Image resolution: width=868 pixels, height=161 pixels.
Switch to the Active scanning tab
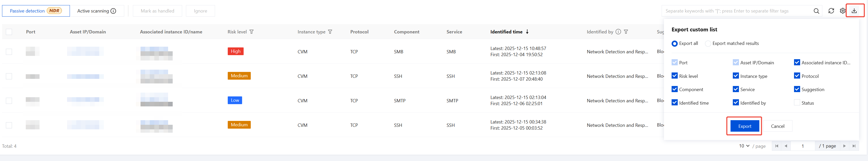(x=93, y=11)
